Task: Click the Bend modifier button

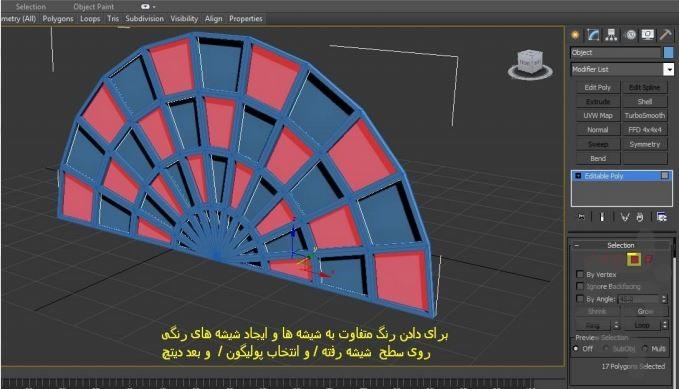Action: [598, 159]
